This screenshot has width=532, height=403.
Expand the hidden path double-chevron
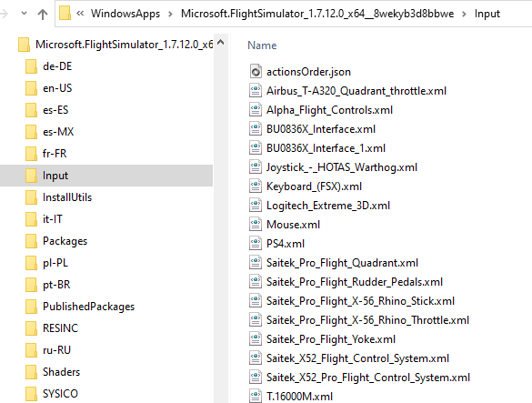(80, 14)
